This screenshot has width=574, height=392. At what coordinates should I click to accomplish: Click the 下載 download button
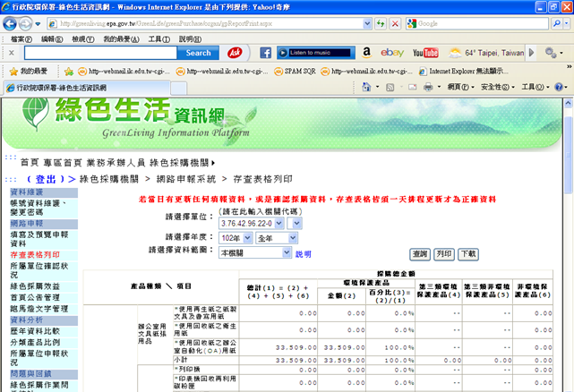[x=467, y=254]
